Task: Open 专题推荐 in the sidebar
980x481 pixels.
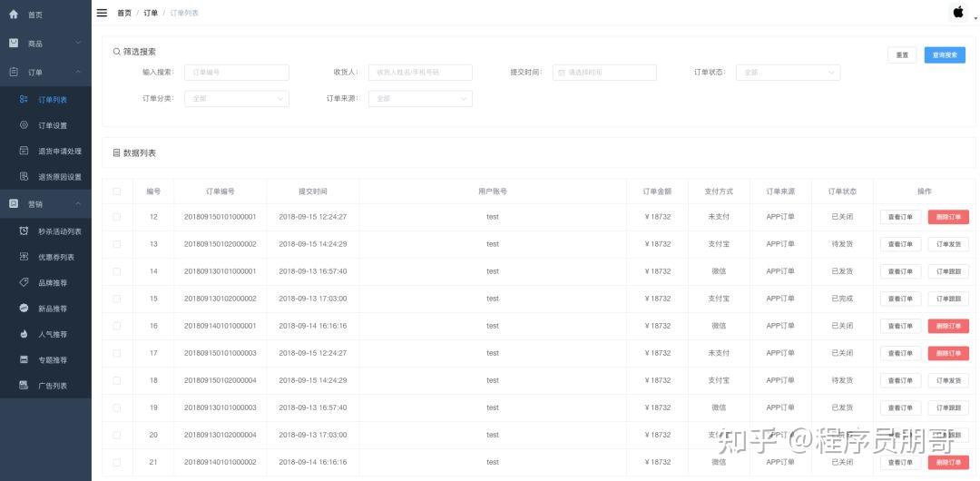Action: (45, 359)
